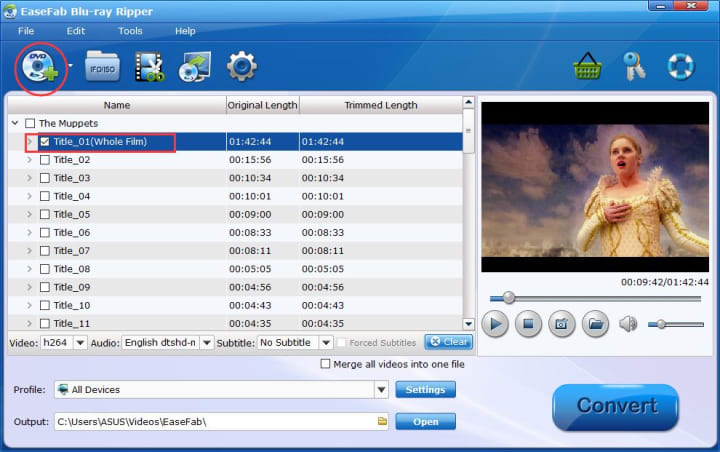
Task: Open the lifebuoy help icon
Action: [x=681, y=67]
